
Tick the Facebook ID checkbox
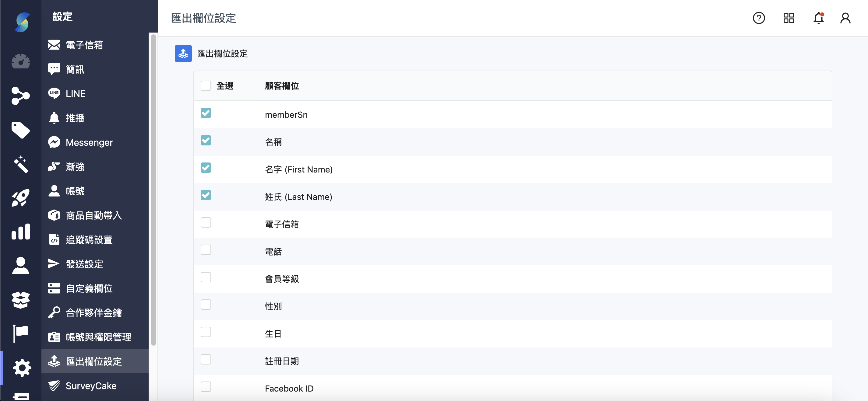pyautogui.click(x=206, y=386)
